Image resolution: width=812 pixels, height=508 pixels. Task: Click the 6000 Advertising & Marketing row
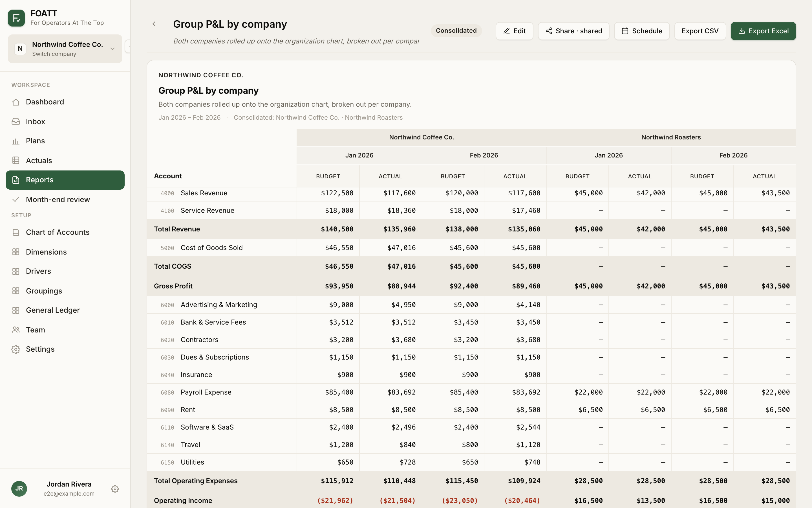point(471,305)
